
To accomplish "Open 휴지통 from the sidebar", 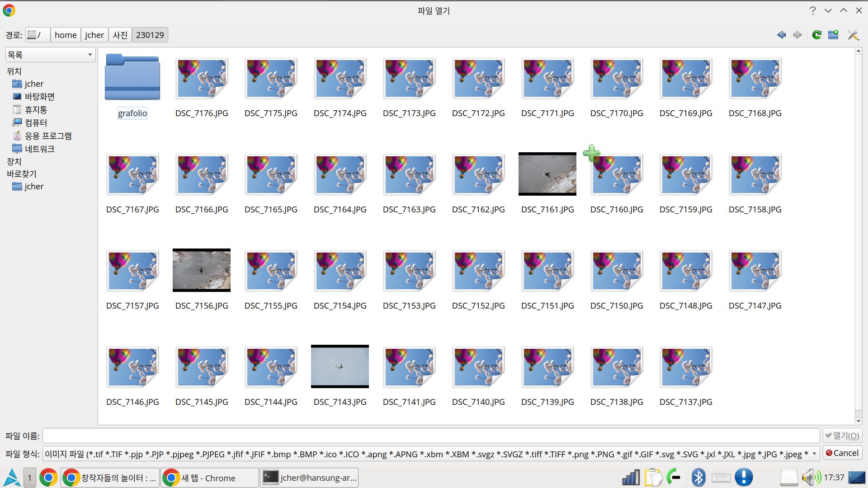I will tap(35, 109).
